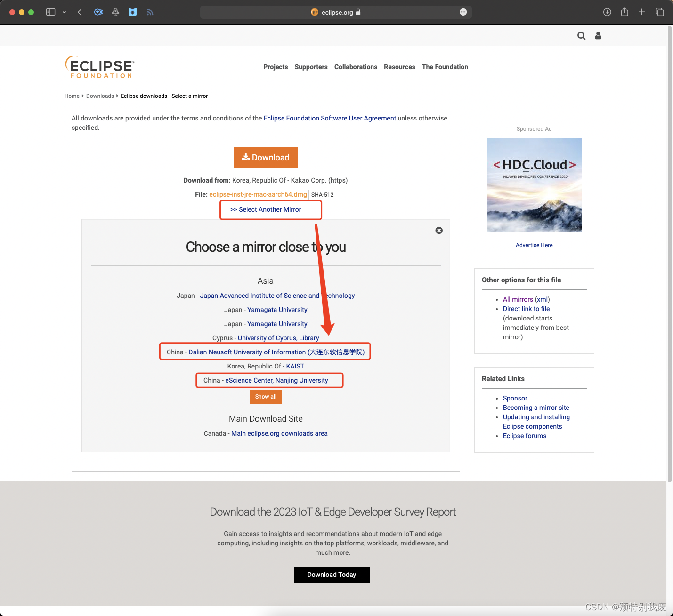Click the eclipse.org address bar

point(336,12)
